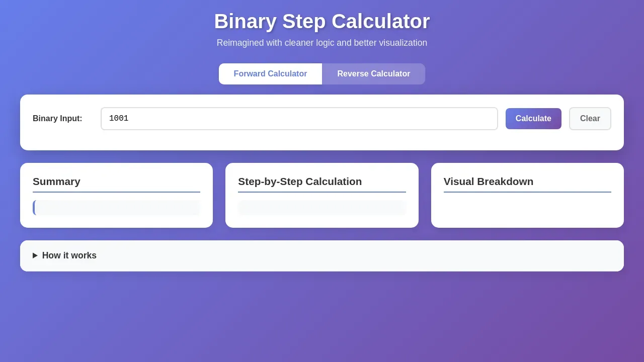Click the disclosure triangle beside How it works
The width and height of the screenshot is (644, 362).
tap(35, 255)
